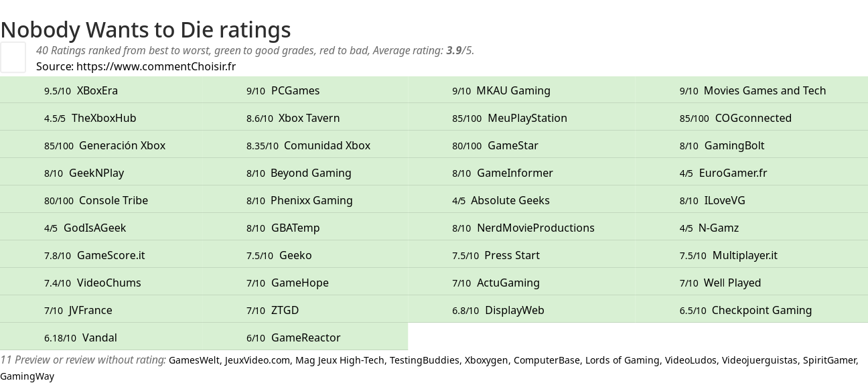Open the commentChoisir.fr source link
The image size is (868, 383).
click(x=156, y=66)
